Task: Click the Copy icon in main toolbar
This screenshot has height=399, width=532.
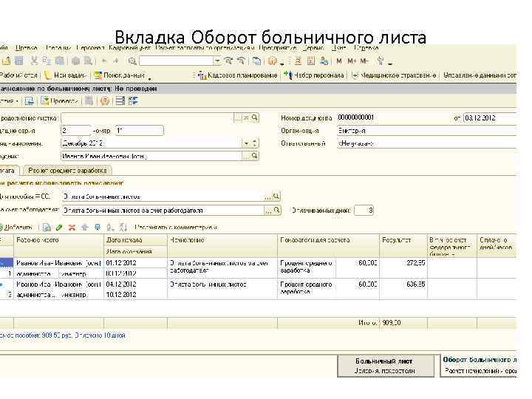Action: [x=47, y=61]
